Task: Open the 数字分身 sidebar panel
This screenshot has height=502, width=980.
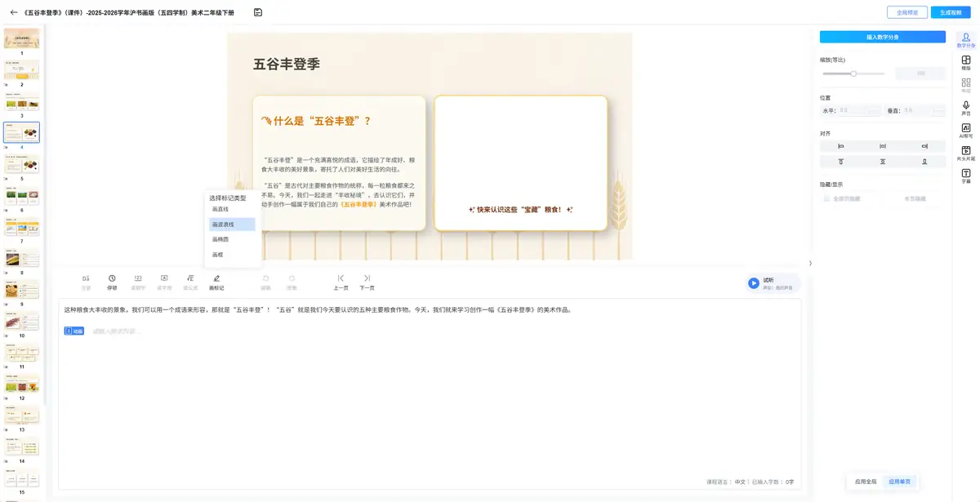Action: tap(966, 41)
